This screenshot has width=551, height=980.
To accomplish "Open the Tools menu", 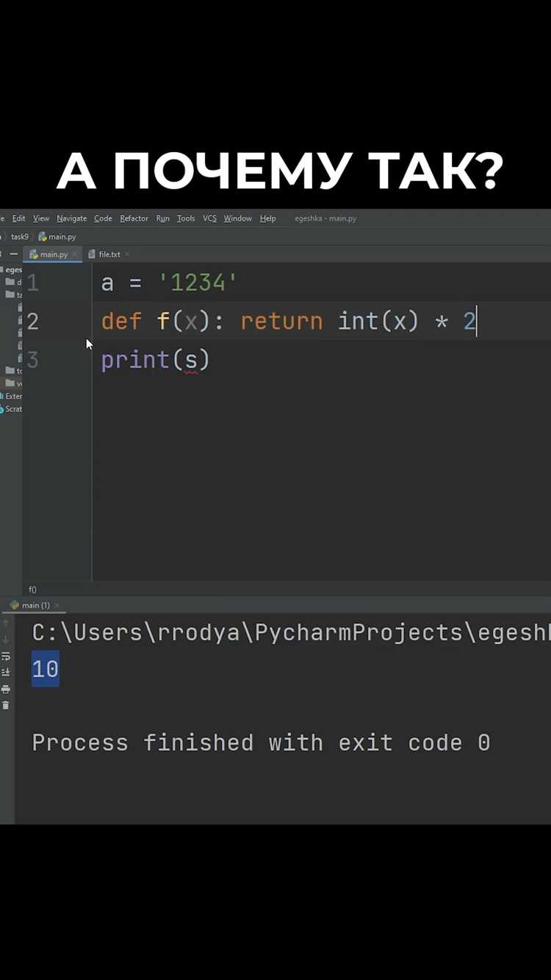I will click(186, 218).
